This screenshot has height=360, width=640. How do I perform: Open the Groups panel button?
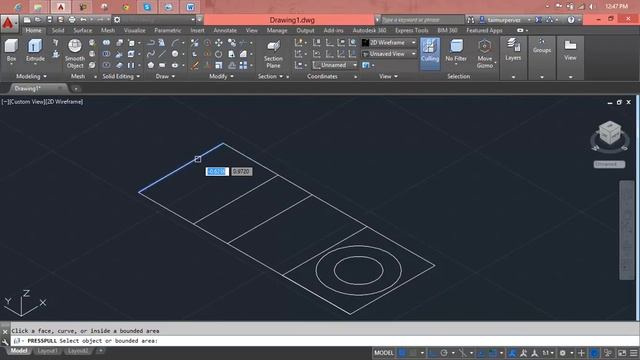pos(542,46)
